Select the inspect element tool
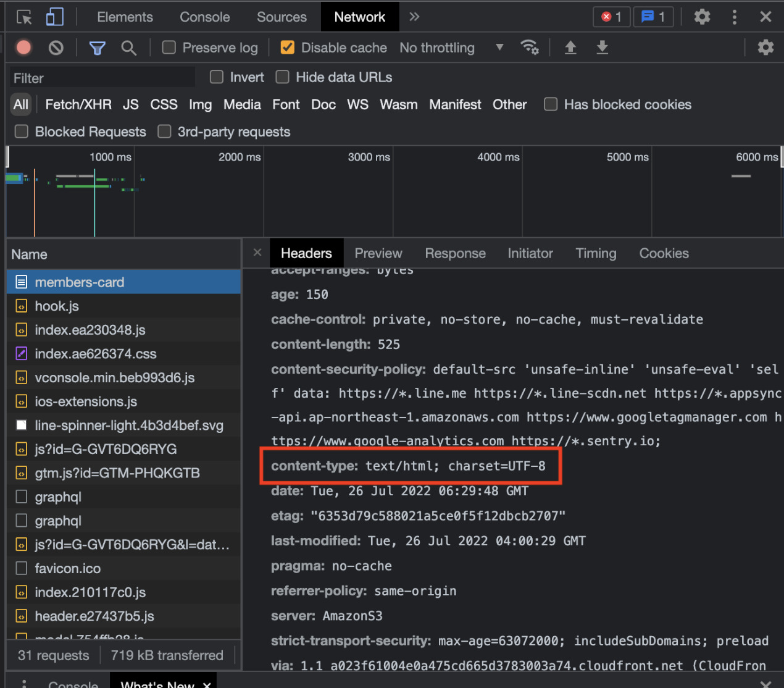Viewport: 784px width, 688px height. coord(23,17)
